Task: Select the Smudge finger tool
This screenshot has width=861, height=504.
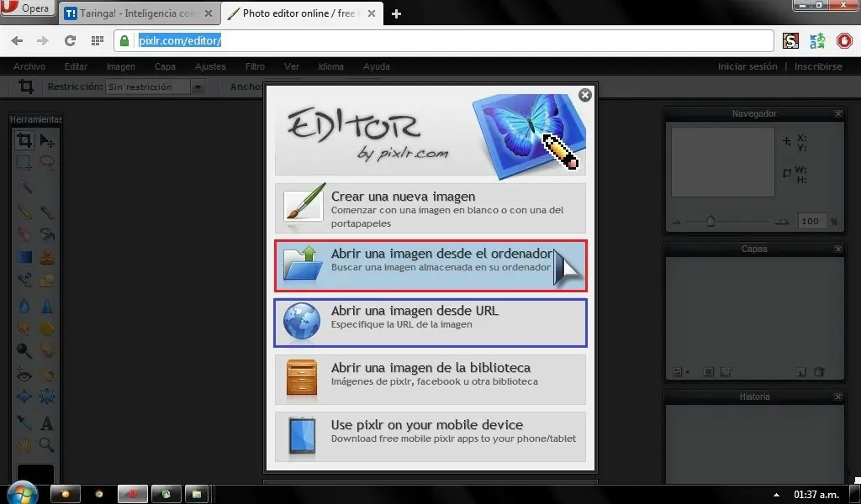Action: click(24, 328)
